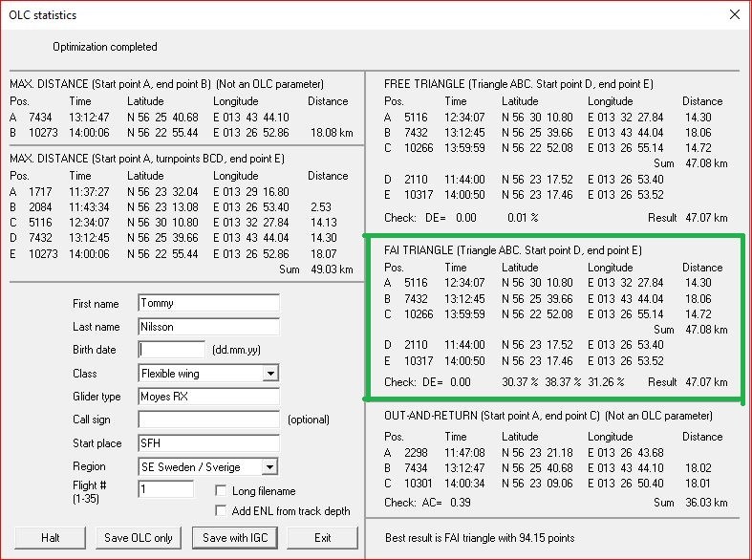The image size is (752, 560).
Task: Click the Exit button
Action: [322, 537]
